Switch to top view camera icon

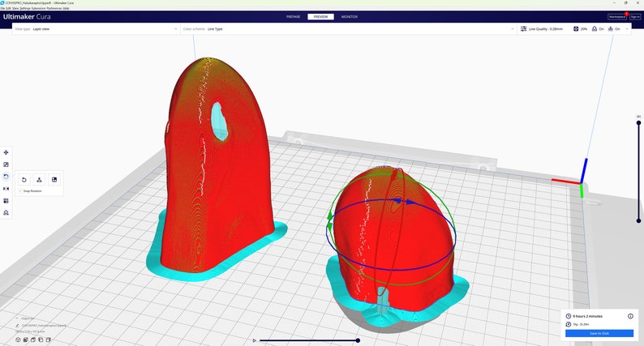click(x=33, y=340)
